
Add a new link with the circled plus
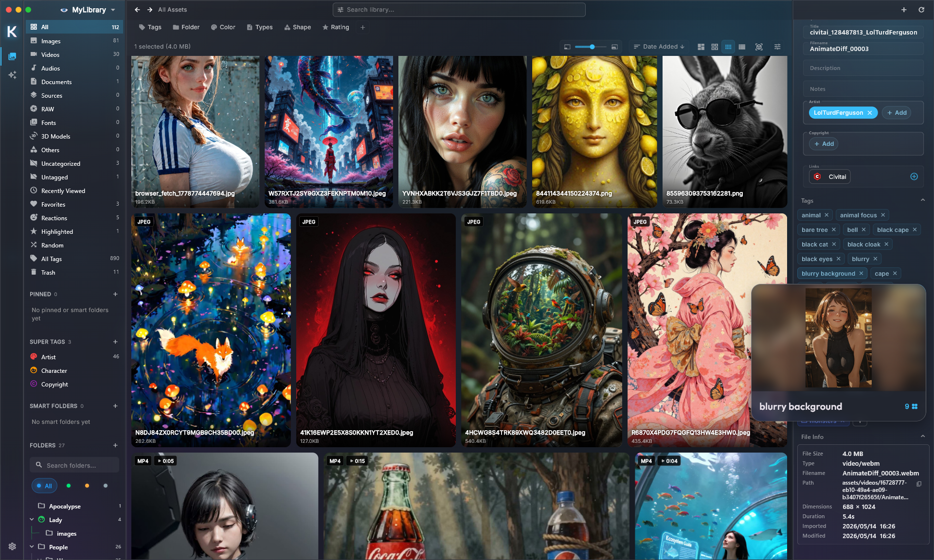[914, 176]
